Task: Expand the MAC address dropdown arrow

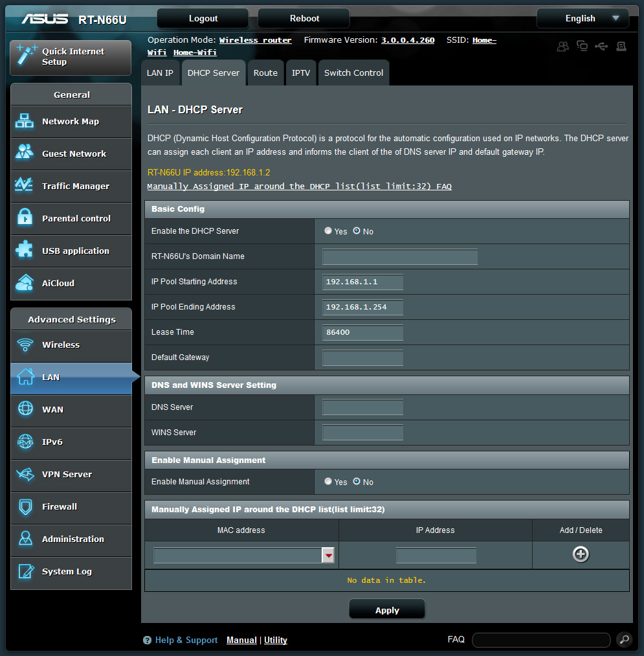Action: [328, 556]
